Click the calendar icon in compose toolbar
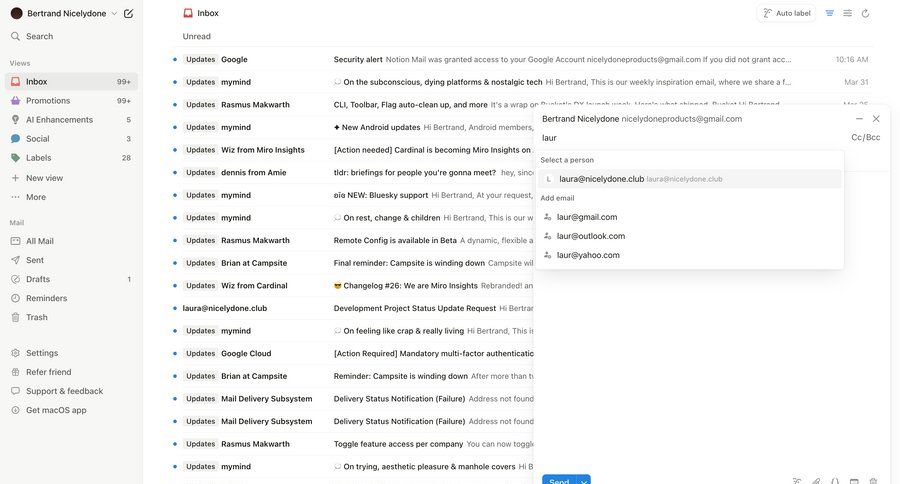The height and width of the screenshot is (484, 900). 854,481
